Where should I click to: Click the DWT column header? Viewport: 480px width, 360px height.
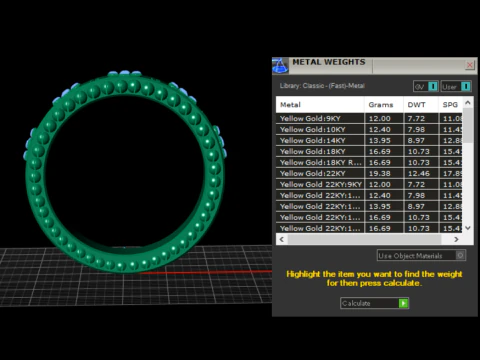point(421,105)
